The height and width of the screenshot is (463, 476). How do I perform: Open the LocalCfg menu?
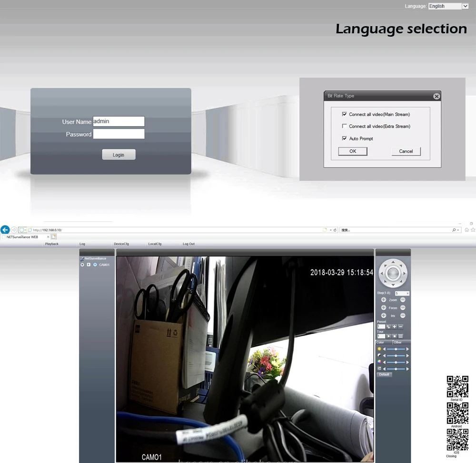155,244
